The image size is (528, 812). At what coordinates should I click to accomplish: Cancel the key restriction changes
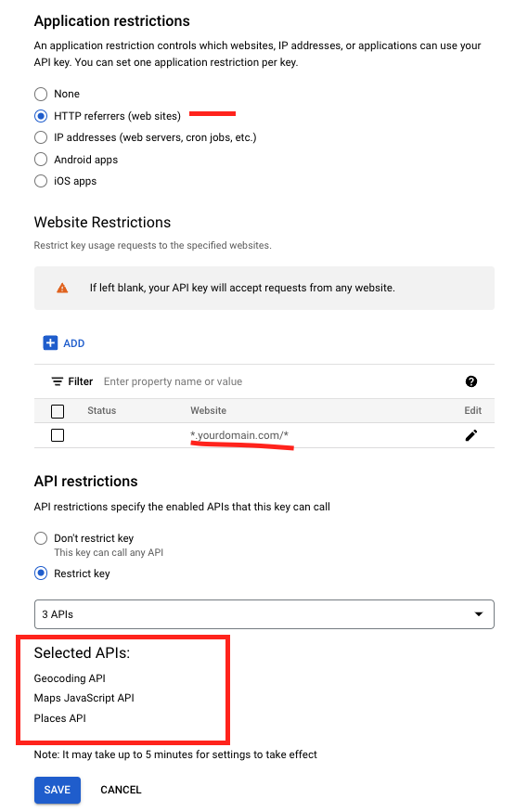[x=121, y=790]
